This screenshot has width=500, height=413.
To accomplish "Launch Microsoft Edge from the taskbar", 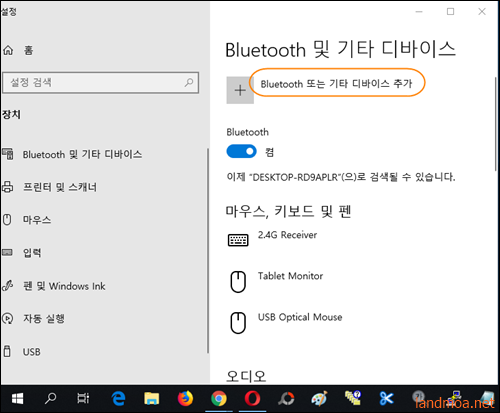I will (x=118, y=398).
